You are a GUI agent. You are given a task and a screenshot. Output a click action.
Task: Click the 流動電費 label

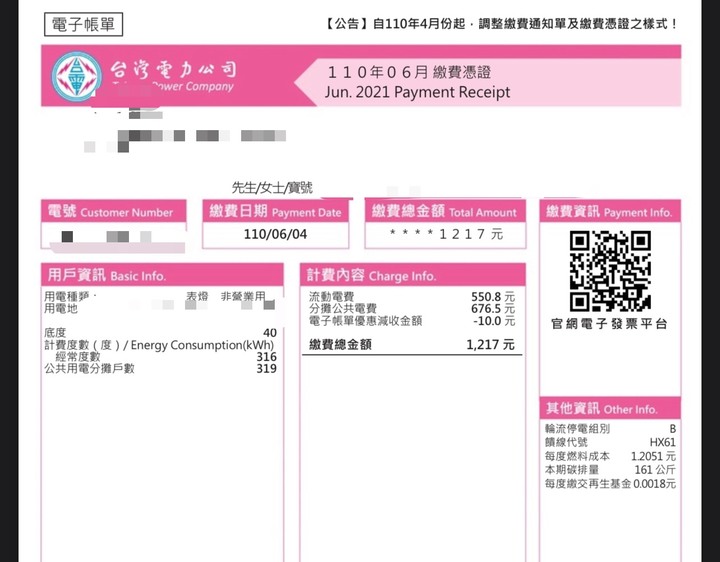tap(331, 297)
